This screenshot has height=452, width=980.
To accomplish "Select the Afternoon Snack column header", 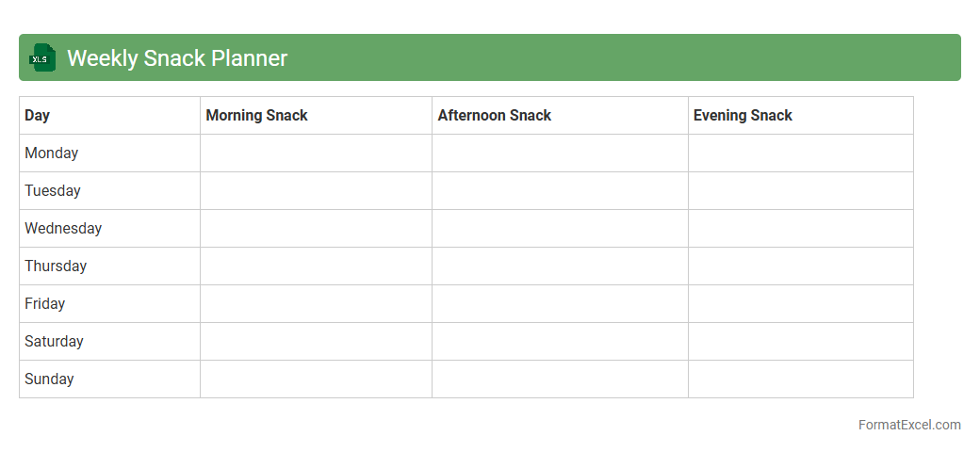I will coord(494,116).
